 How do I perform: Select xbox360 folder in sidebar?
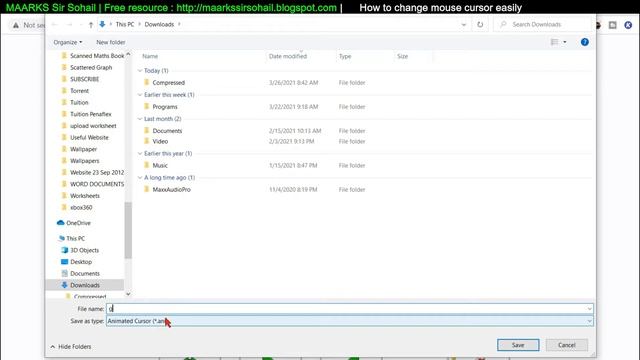[x=77, y=207]
